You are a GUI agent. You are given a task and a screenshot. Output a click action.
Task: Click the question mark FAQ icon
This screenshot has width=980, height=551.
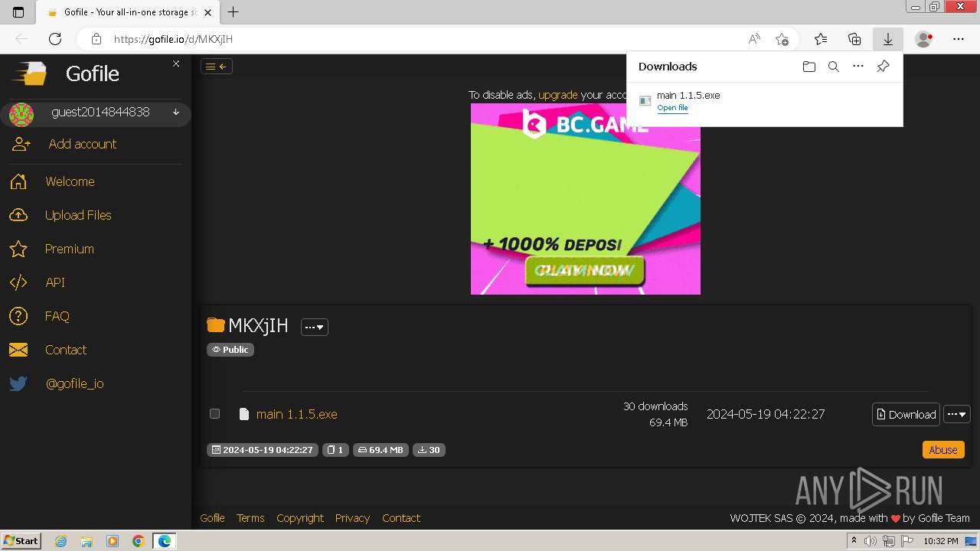point(18,316)
